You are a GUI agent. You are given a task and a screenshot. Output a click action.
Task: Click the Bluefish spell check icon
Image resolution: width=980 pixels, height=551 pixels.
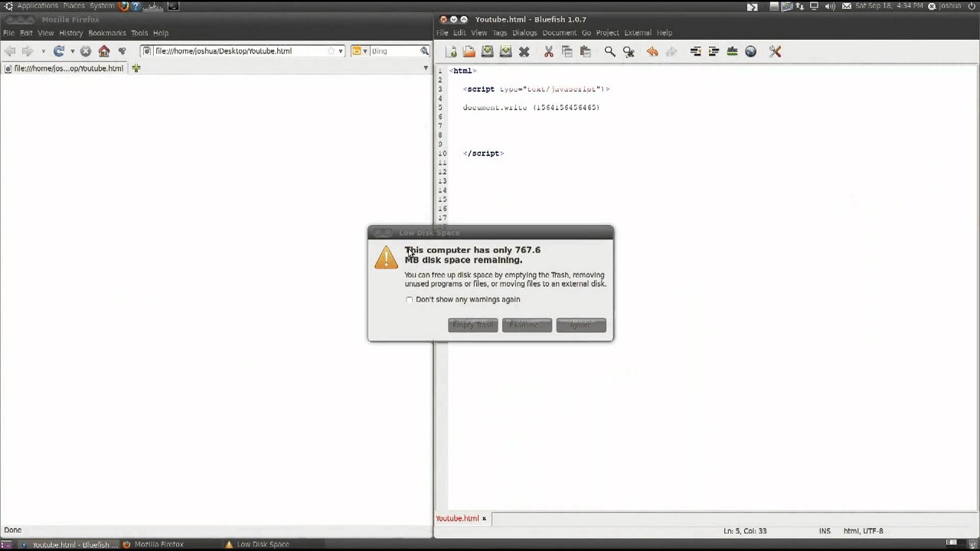(732, 51)
